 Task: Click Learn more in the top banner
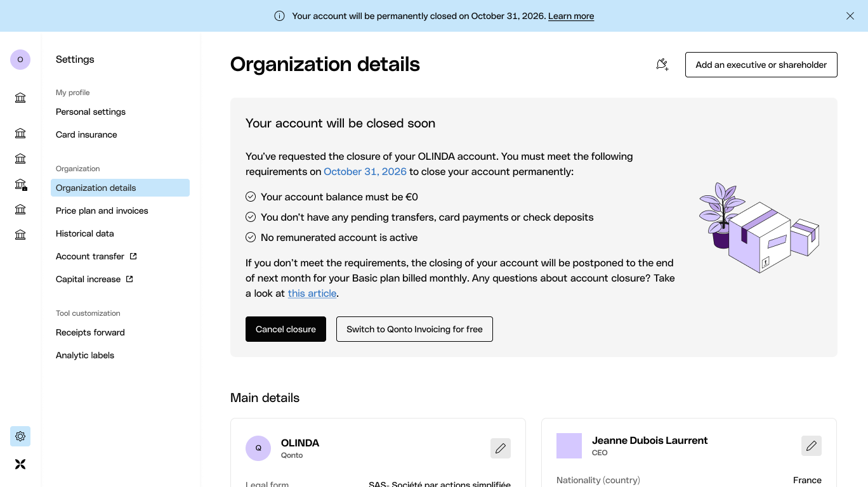[571, 16]
